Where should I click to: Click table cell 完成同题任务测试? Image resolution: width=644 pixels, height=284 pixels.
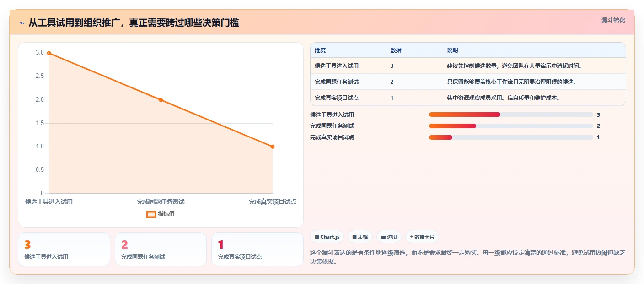tap(337, 82)
